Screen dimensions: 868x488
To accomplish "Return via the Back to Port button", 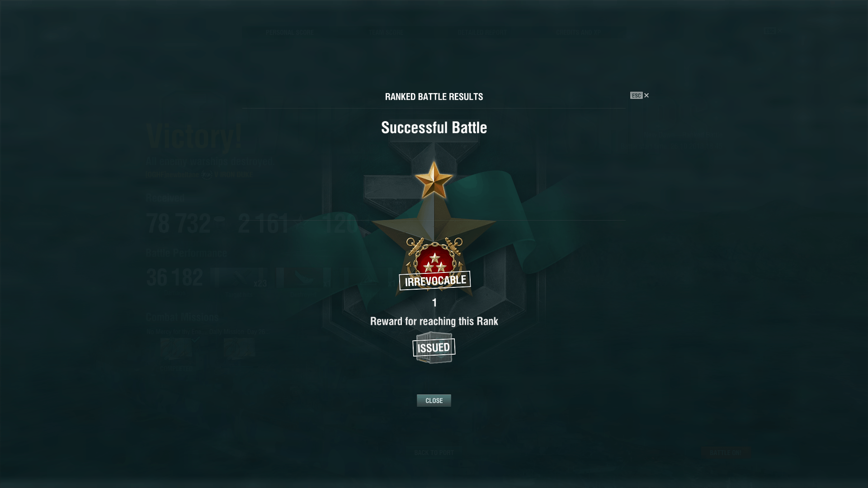I will pyautogui.click(x=434, y=452).
